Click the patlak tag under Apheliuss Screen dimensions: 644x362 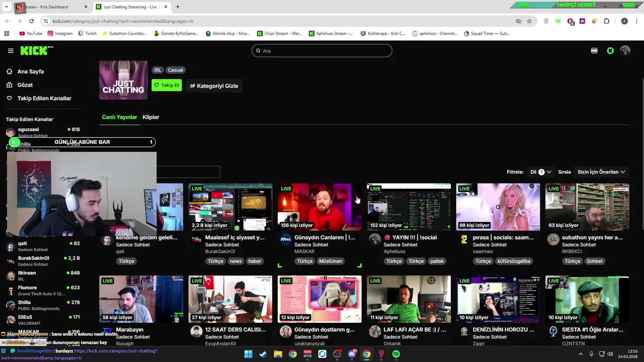[x=437, y=261]
